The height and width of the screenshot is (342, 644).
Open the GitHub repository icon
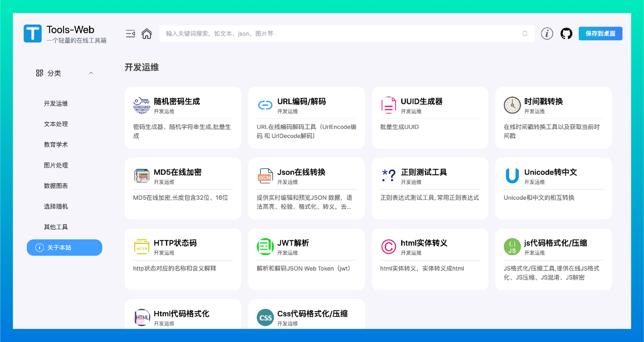coord(567,34)
